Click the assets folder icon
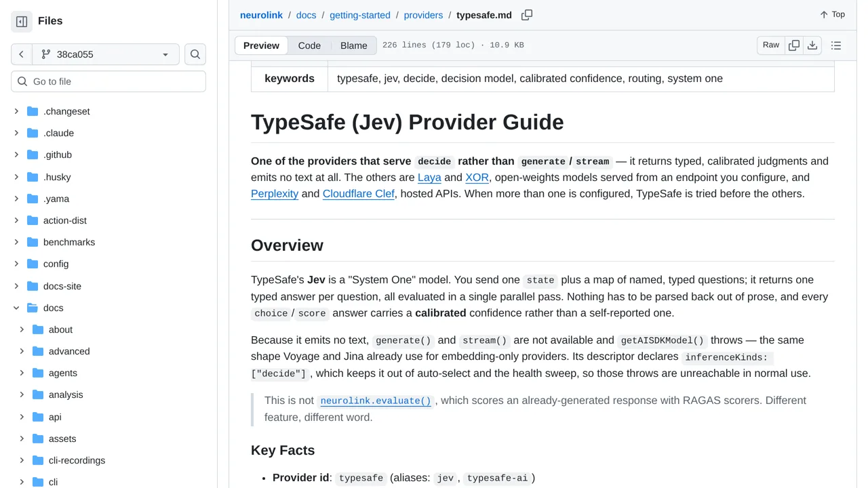Screen dimensions: 868x488 [x=38, y=439]
